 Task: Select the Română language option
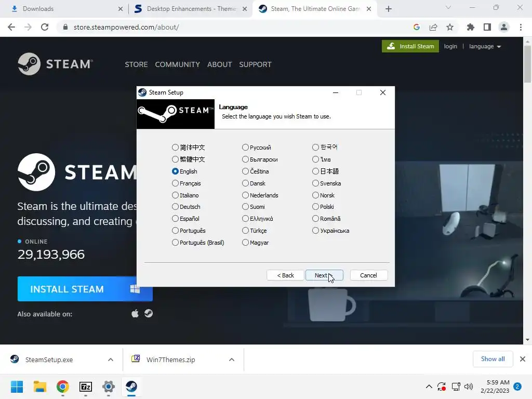pos(315,219)
